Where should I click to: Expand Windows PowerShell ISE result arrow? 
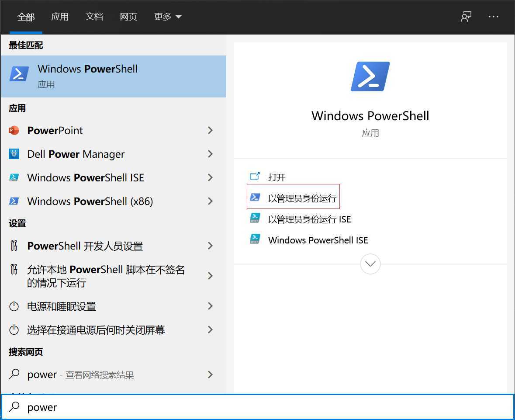pos(210,177)
